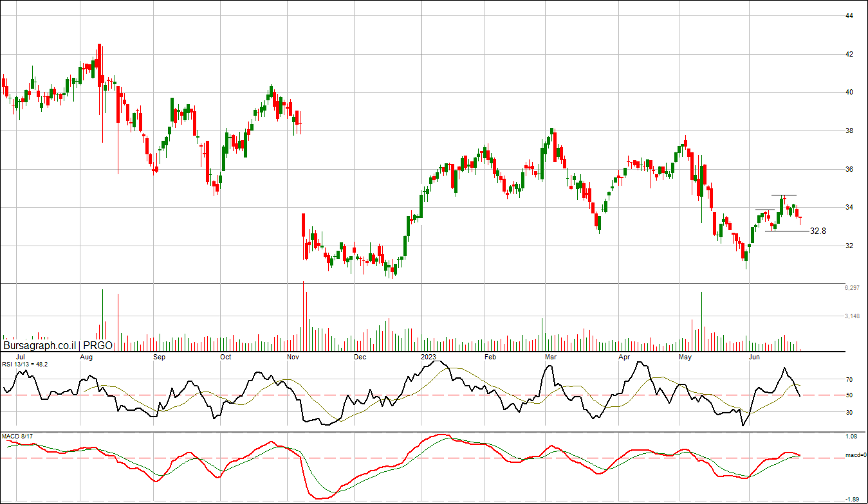The height and width of the screenshot is (504, 868).
Task: Click the 44 price axis label
Action: coord(849,15)
